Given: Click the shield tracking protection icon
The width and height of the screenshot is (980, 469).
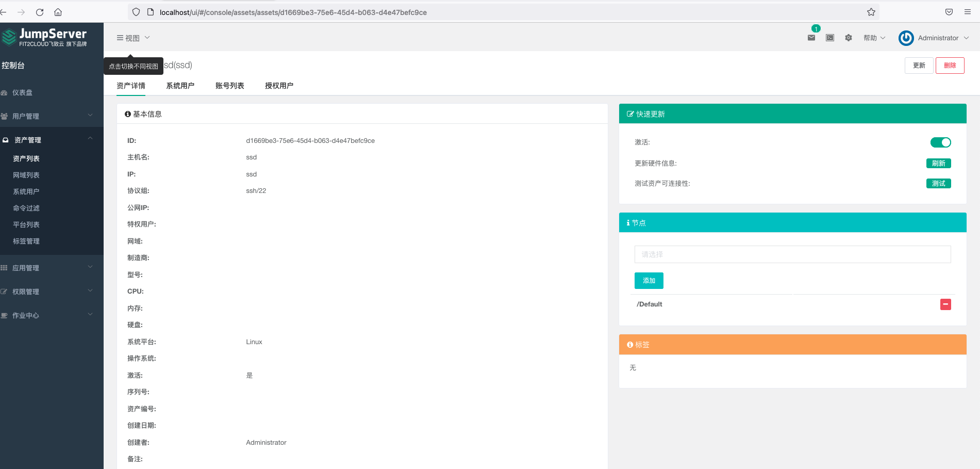Looking at the screenshot, I should (x=136, y=12).
